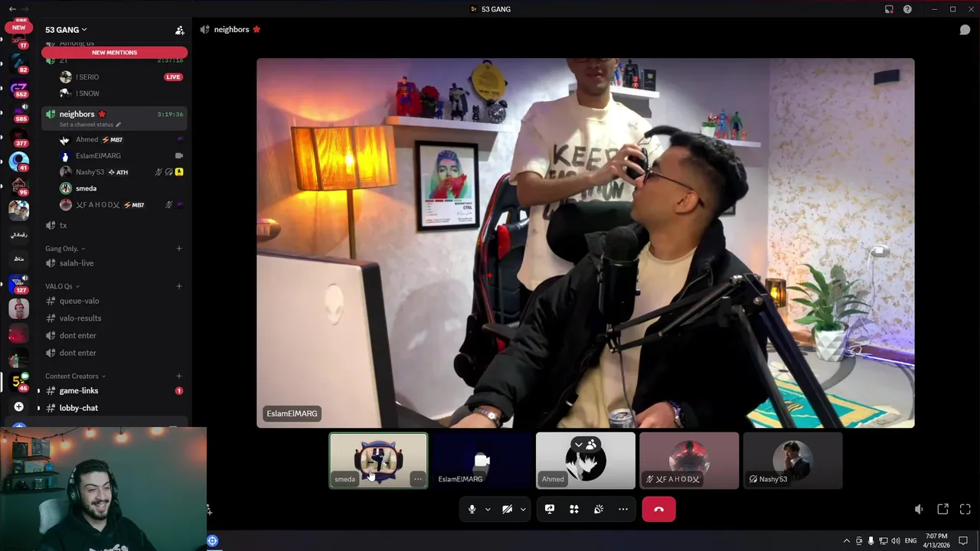The image size is (980, 551).
Task: Collapse the Gang Only. category
Action: point(65,249)
